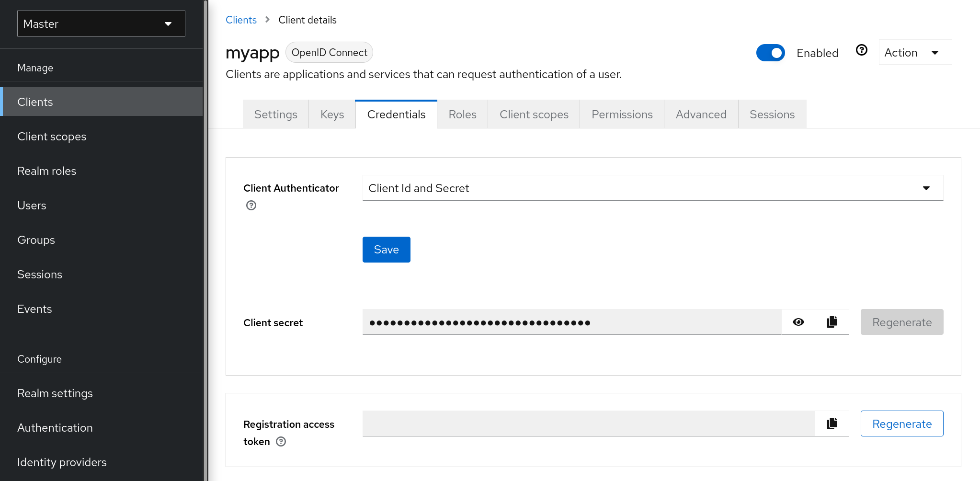Open the Keys tab

click(331, 114)
